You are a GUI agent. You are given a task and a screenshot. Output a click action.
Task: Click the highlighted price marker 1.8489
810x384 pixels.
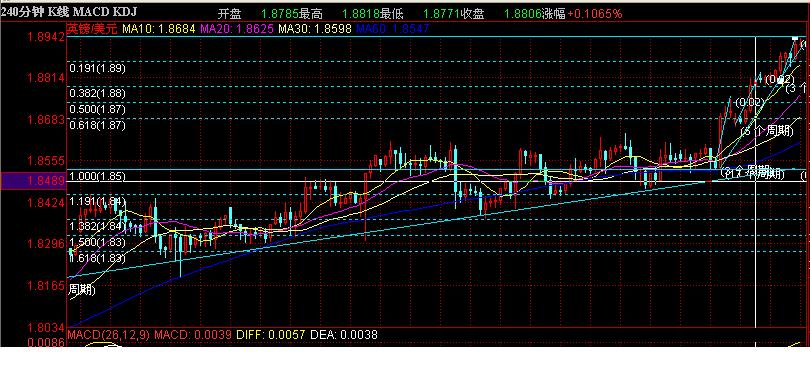33,181
